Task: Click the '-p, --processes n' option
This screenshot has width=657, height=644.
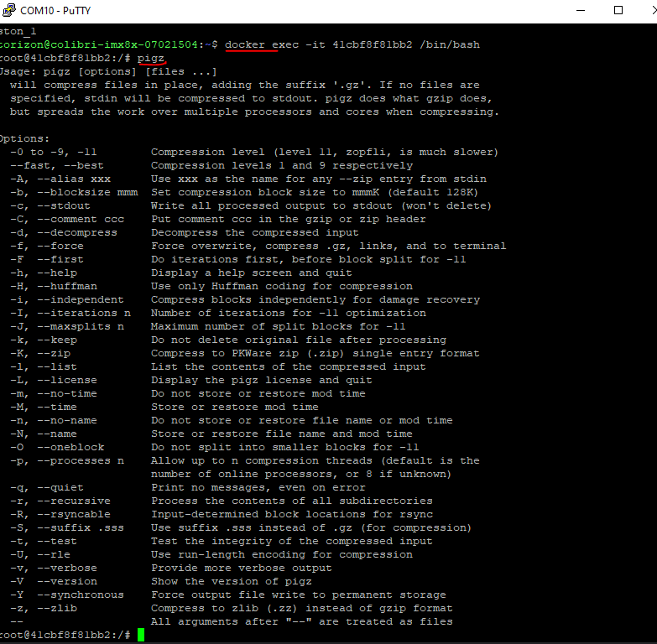Action: point(67,460)
